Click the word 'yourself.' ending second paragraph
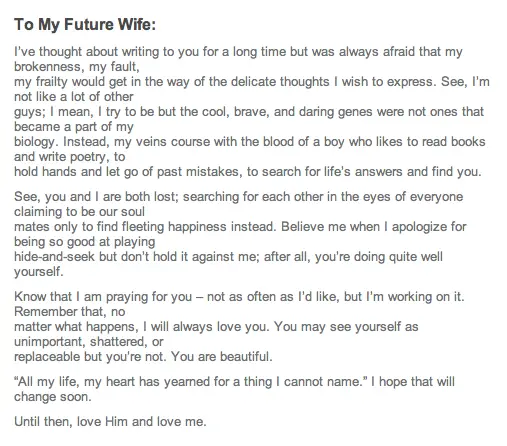Image resolution: width=507 pixels, height=446 pixels. (39, 272)
